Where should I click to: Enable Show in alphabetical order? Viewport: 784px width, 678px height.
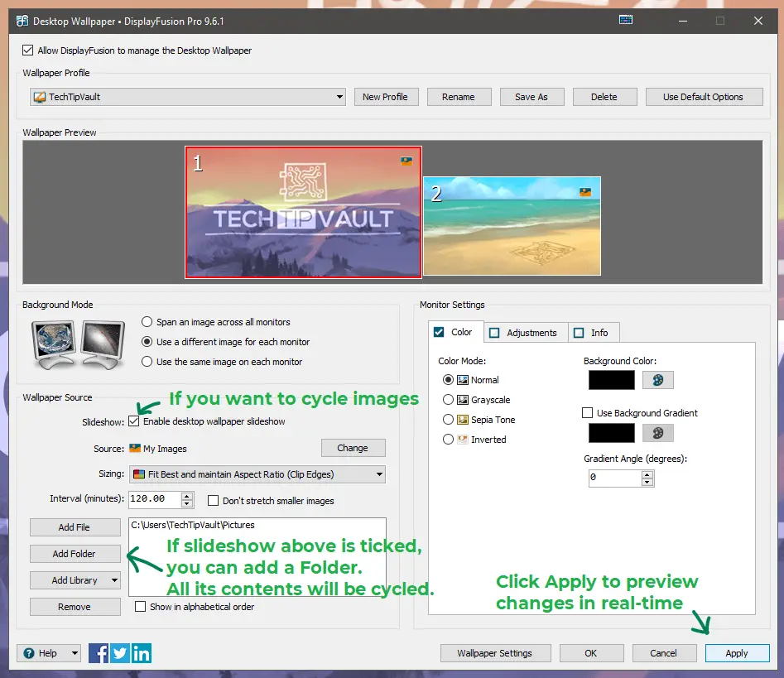(141, 607)
